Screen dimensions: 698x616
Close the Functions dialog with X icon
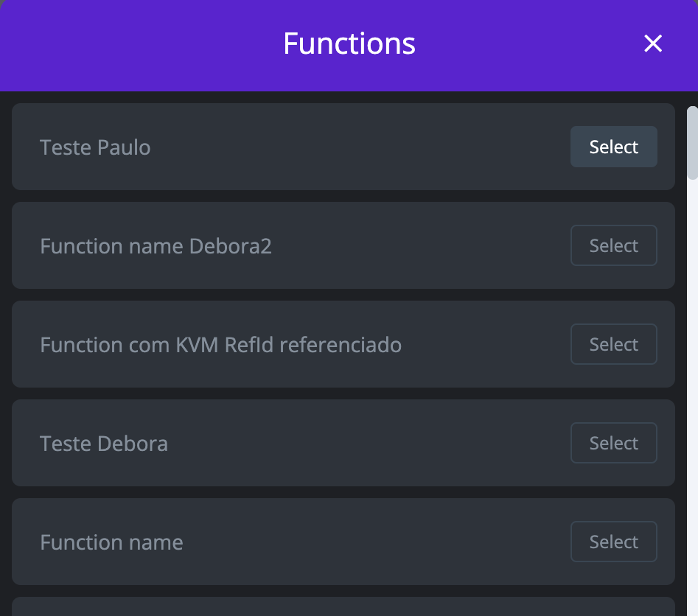coord(653,44)
